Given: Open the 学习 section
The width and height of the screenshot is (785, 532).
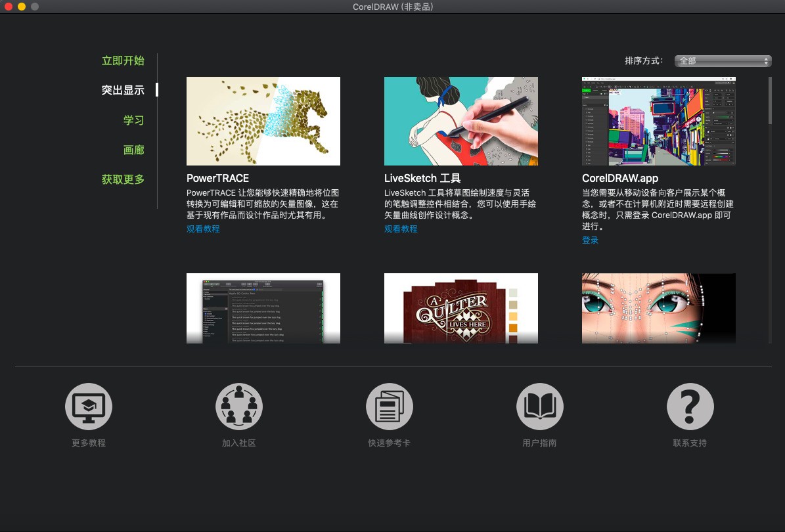Looking at the screenshot, I should point(133,120).
